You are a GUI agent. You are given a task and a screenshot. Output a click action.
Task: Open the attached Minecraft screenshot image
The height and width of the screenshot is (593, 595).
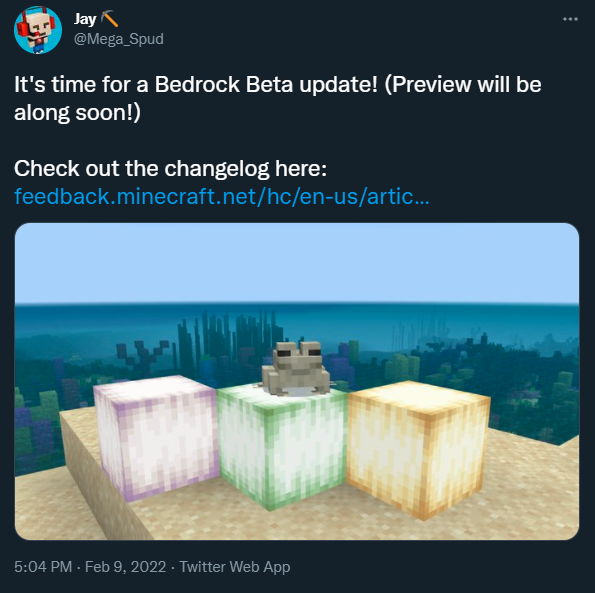point(297,381)
